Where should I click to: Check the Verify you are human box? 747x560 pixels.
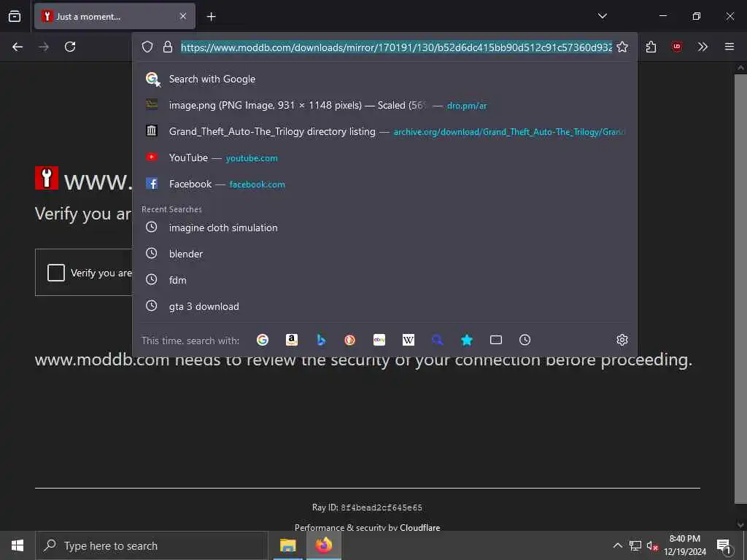(x=56, y=273)
